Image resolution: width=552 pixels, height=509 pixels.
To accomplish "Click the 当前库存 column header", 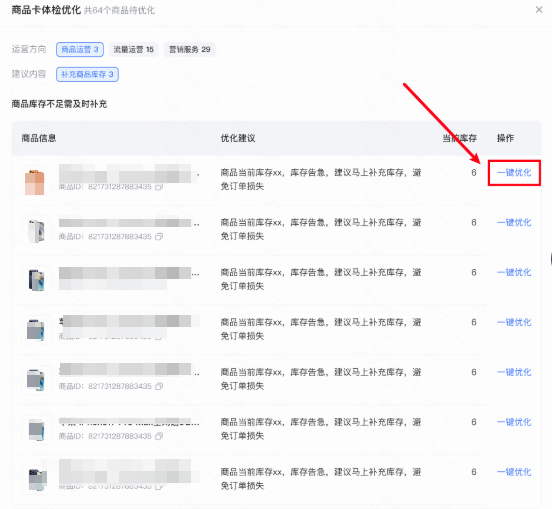I will [x=459, y=138].
